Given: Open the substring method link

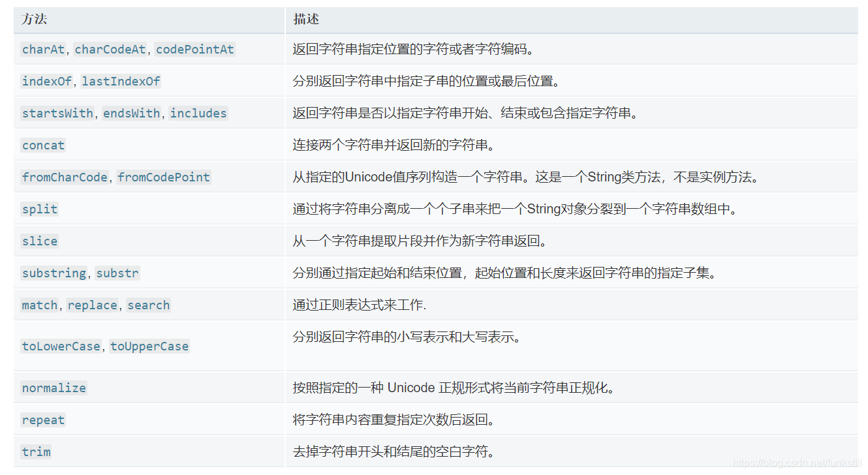Looking at the screenshot, I should (x=54, y=273).
